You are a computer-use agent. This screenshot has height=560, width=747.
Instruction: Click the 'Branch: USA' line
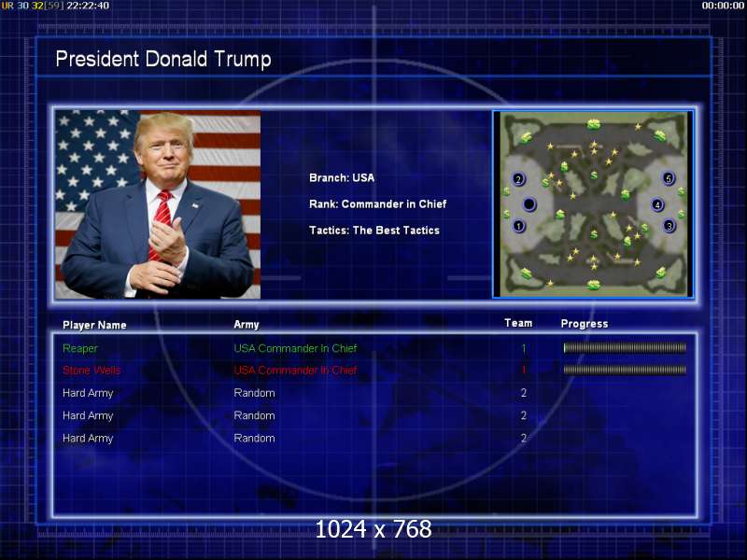pyautogui.click(x=342, y=177)
